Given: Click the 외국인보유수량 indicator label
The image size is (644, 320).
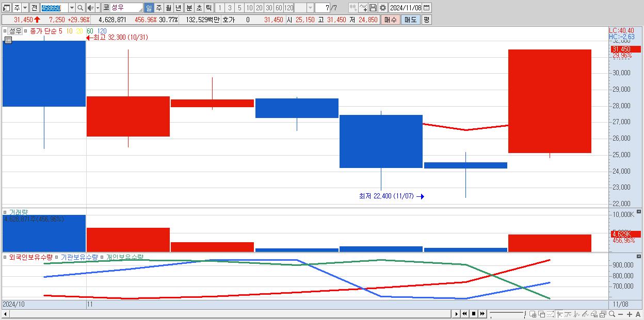Looking at the screenshot, I should pyautogui.click(x=31, y=257).
